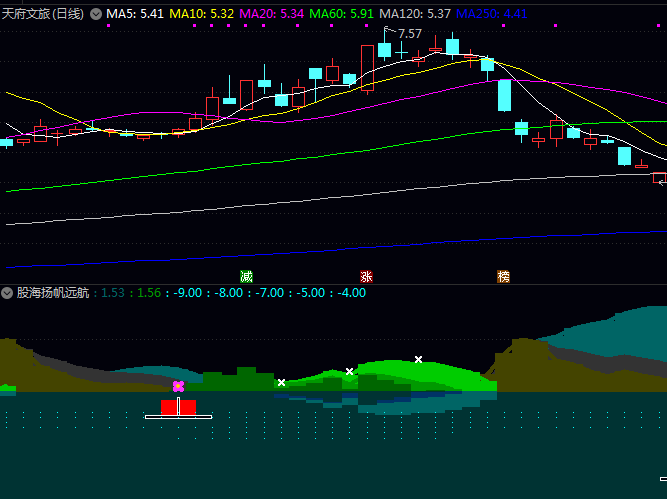
Task: Select the yellow MA10 moving average label
Action: [x=202, y=14]
